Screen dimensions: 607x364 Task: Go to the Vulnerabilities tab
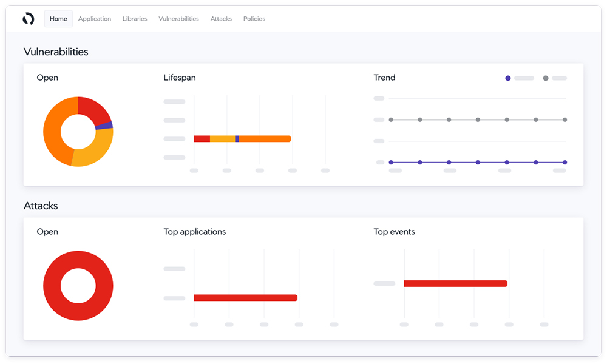tap(178, 19)
